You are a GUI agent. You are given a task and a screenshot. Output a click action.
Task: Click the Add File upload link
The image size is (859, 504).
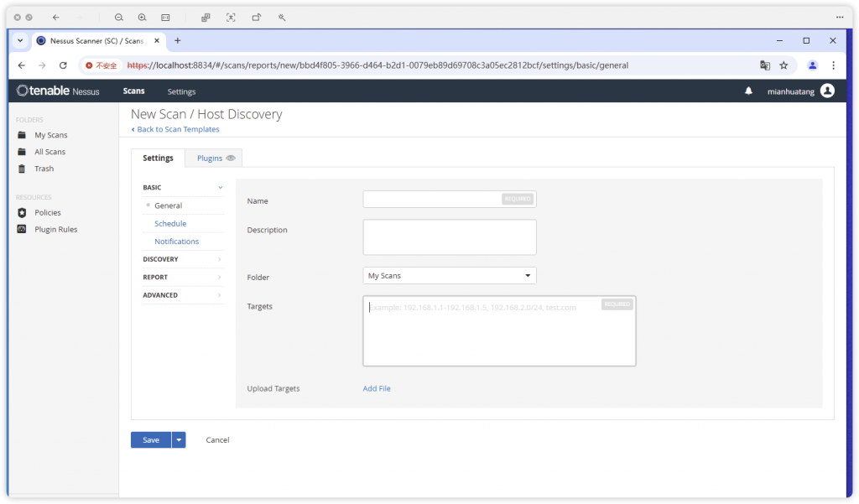click(x=377, y=388)
